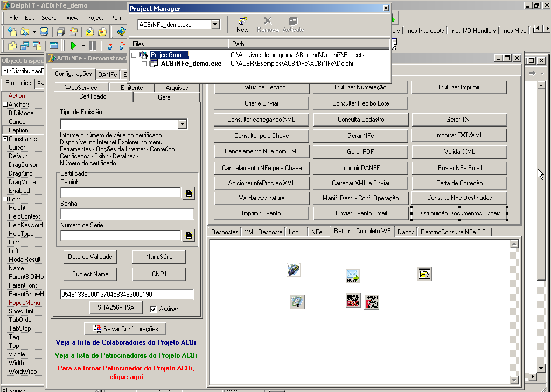Expand the Constraints property

pos(5,139)
